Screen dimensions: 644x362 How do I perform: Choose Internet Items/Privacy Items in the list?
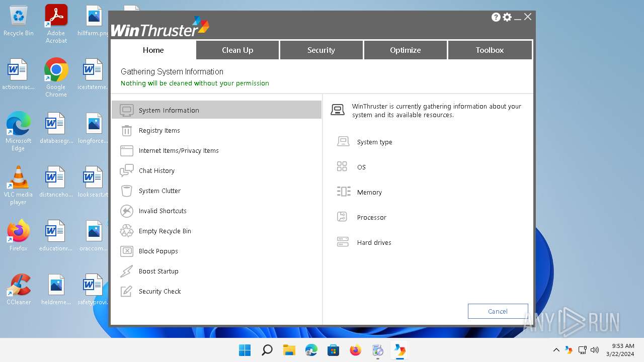(x=216, y=150)
